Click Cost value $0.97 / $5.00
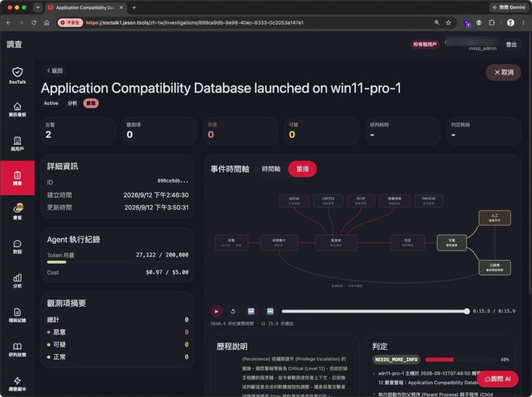This screenshot has height=397, width=532. point(167,272)
